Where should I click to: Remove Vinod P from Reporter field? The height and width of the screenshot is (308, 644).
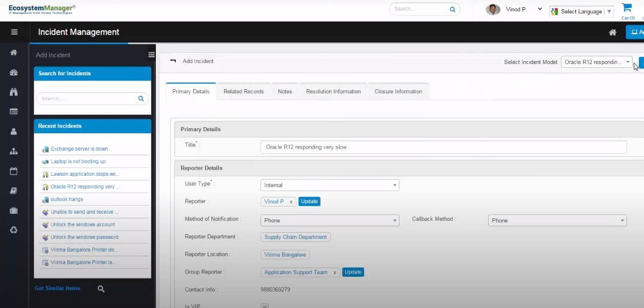point(291,202)
